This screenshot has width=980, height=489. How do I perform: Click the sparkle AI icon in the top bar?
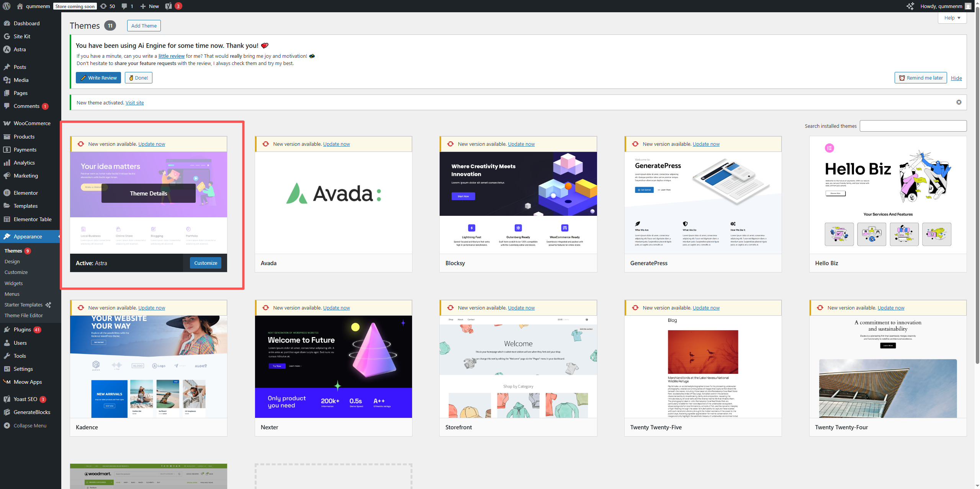point(910,6)
